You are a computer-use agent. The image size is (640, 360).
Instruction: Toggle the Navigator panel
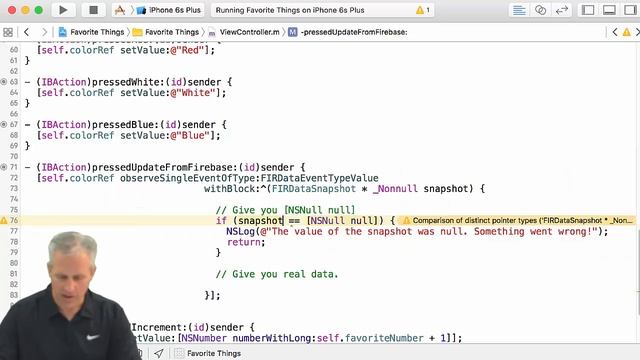pos(588,10)
